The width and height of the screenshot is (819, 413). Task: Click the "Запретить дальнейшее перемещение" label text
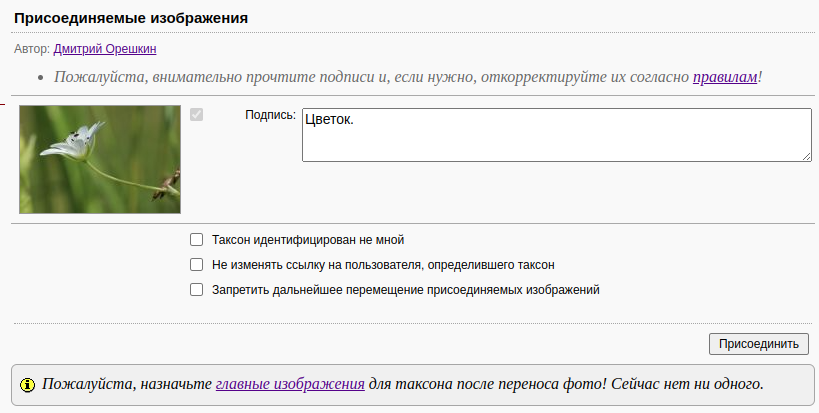pyautogui.click(x=405, y=290)
